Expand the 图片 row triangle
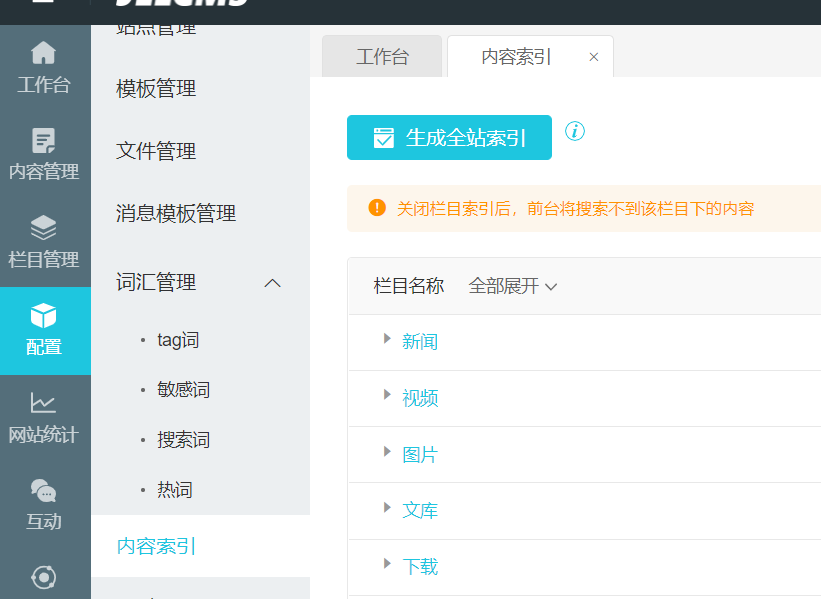This screenshot has width=821, height=599. point(387,452)
